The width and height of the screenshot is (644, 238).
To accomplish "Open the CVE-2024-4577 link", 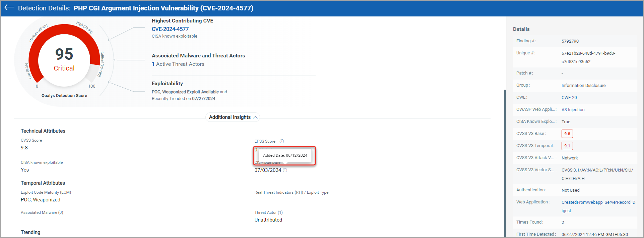I will coord(170,29).
